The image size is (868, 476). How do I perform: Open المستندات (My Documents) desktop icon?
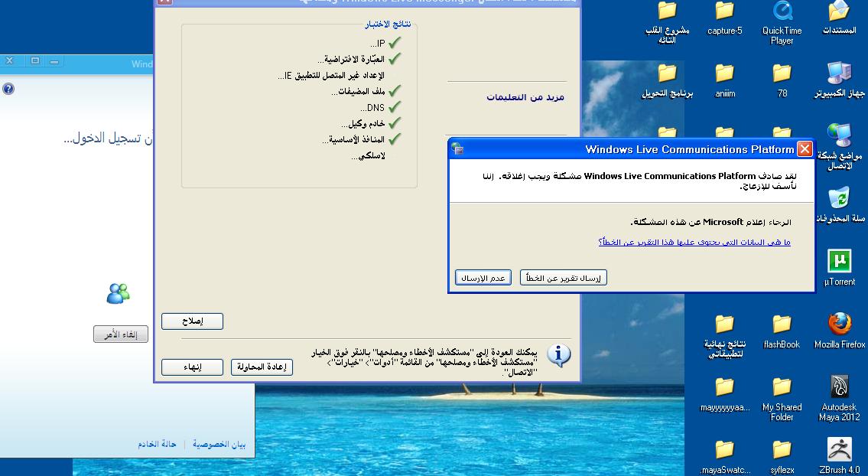839,18
